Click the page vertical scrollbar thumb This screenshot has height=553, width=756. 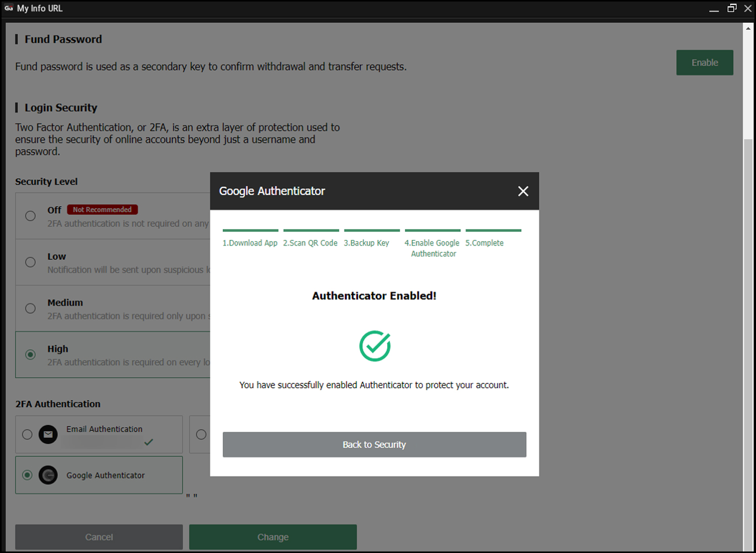click(x=748, y=344)
